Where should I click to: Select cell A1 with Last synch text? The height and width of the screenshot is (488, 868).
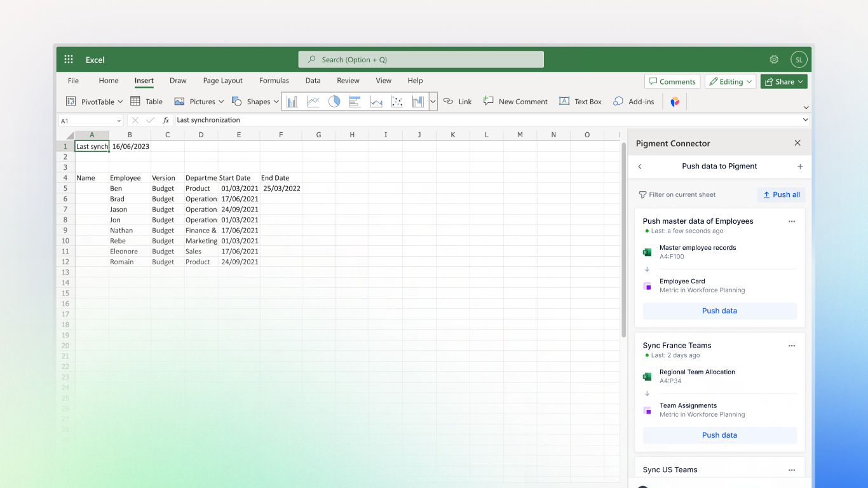tap(92, 146)
